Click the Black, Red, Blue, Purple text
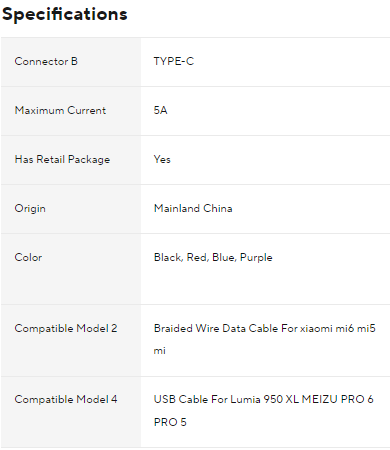This screenshot has width=390, height=450. 213,257
